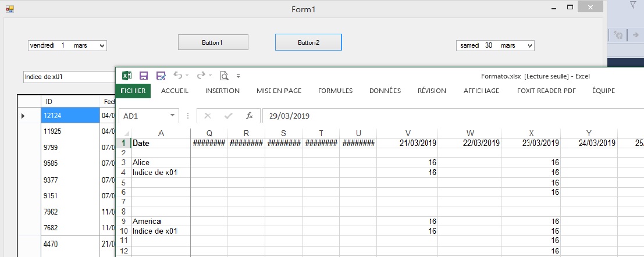The height and width of the screenshot is (257, 644).
Task: Switch to the FORMULES ribbon tab
Action: point(335,91)
